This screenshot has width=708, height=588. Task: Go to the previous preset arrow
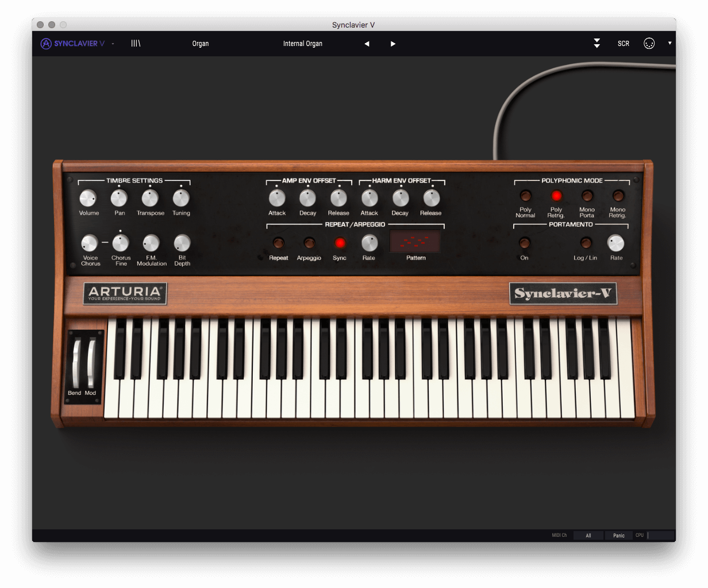(x=367, y=44)
